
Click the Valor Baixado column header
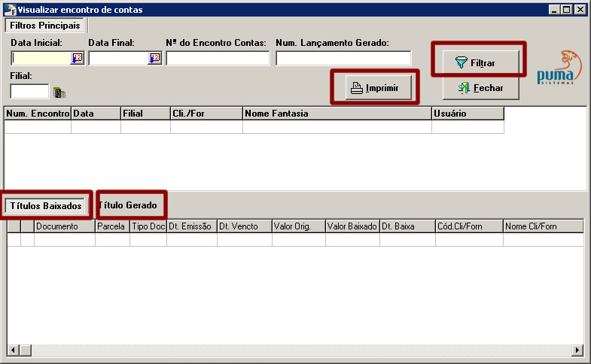[x=352, y=226]
